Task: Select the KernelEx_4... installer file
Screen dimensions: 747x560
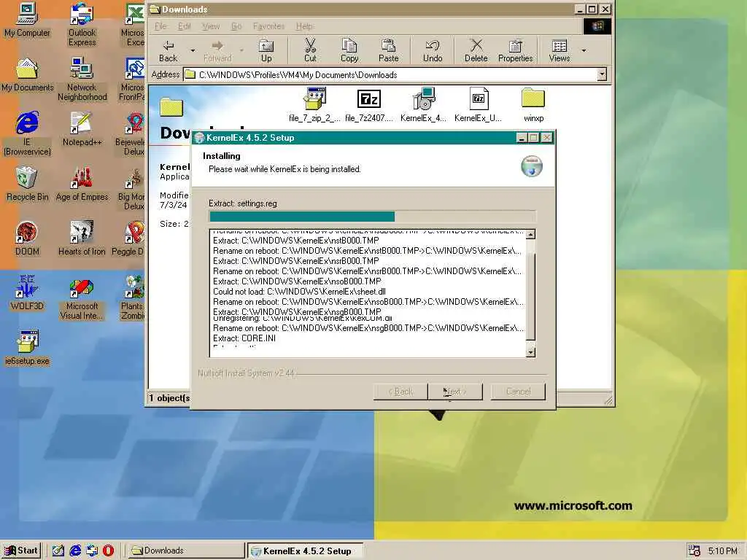Action: point(424,105)
